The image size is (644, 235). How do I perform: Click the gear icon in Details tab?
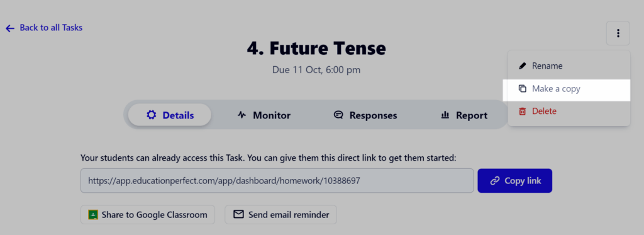[152, 115]
